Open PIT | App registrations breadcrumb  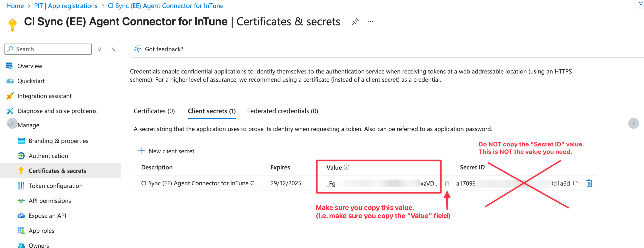(x=66, y=6)
